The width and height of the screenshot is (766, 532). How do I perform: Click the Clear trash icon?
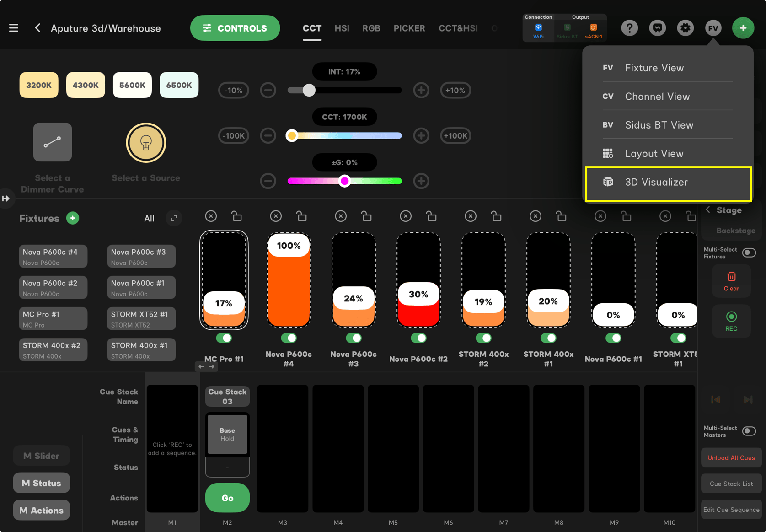[x=731, y=281]
